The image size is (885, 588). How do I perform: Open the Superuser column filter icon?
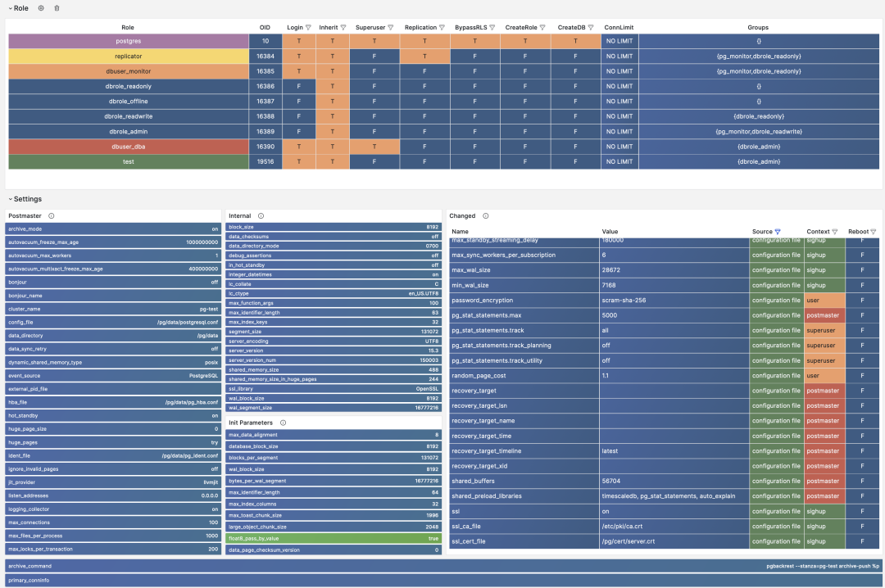391,27
